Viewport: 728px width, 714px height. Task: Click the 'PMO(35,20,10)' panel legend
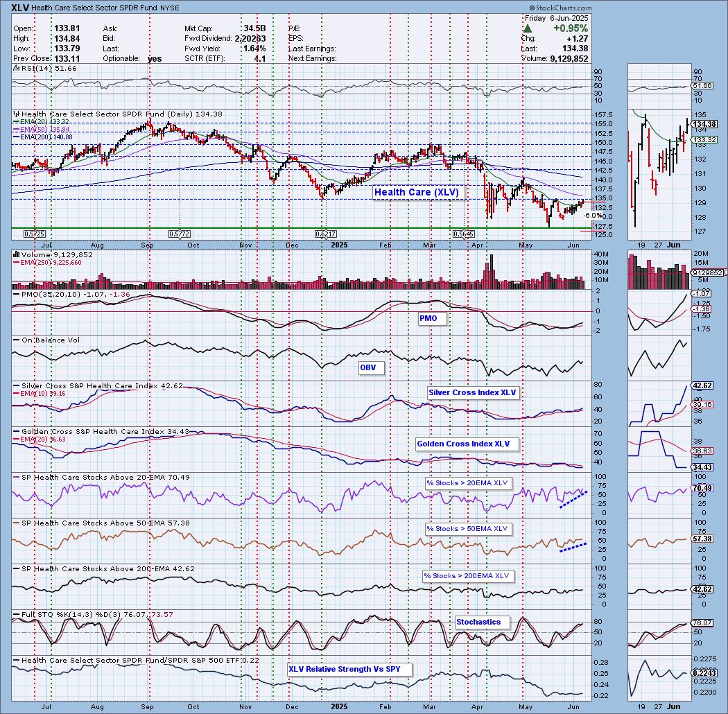[71, 295]
